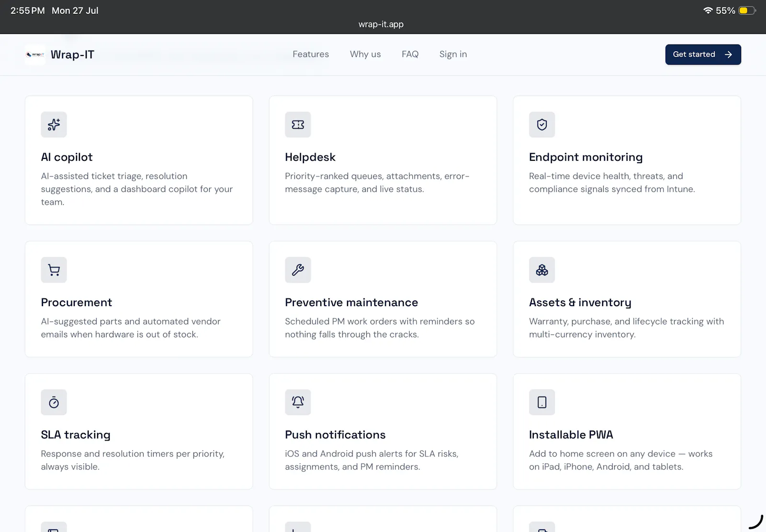Select the Endpoint monitoring heading
This screenshot has height=532, width=766.
(x=586, y=157)
